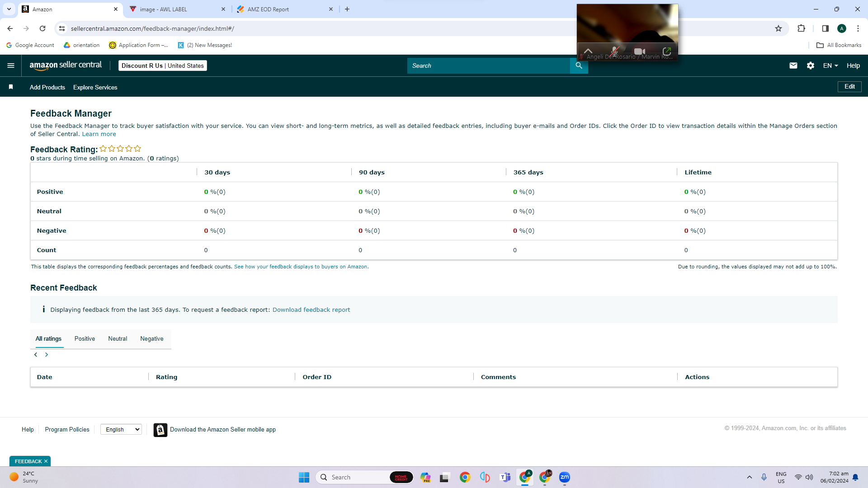Expand the EN language dropdown
Viewport: 868px width, 488px height.
pyautogui.click(x=830, y=66)
